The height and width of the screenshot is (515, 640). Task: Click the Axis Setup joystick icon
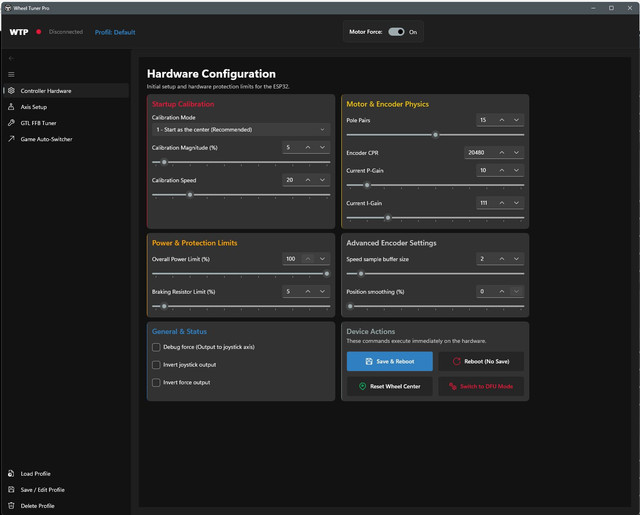click(x=11, y=107)
